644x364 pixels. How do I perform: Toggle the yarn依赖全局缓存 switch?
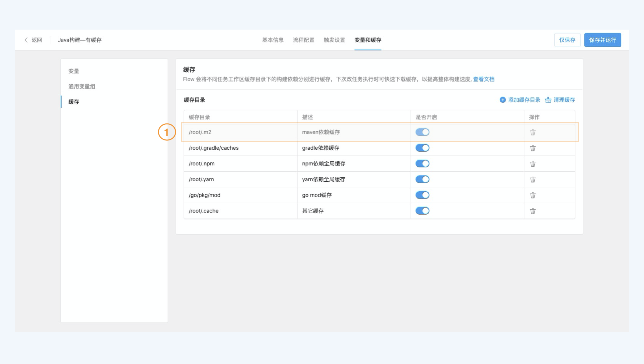point(422,179)
